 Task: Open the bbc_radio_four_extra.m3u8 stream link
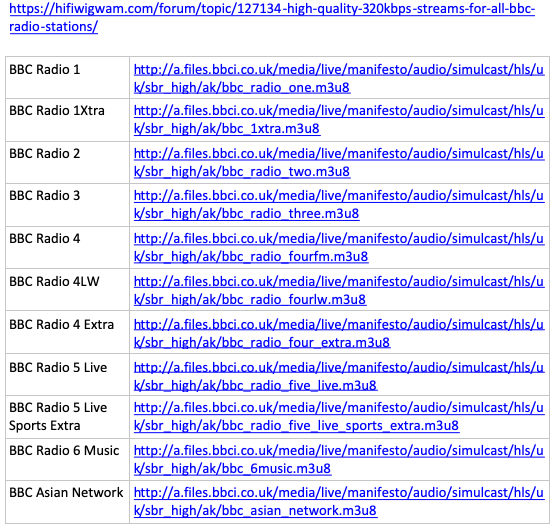[339, 333]
